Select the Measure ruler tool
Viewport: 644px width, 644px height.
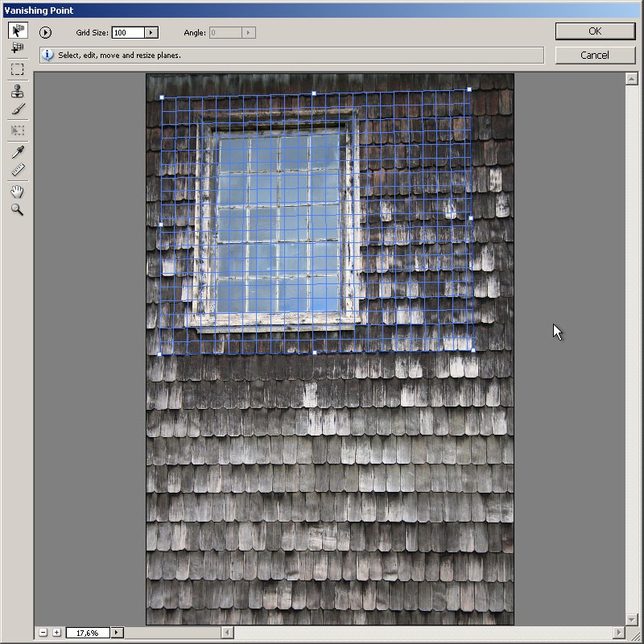(18, 170)
